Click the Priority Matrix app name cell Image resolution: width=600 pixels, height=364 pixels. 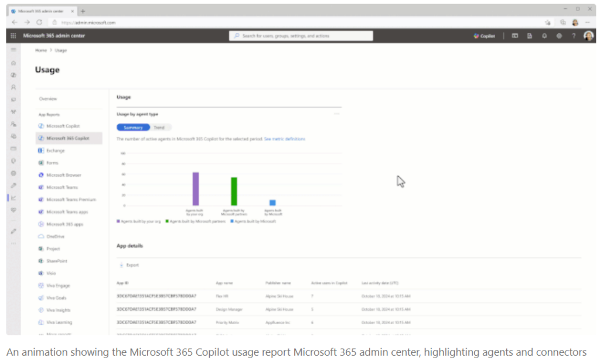[227, 322]
